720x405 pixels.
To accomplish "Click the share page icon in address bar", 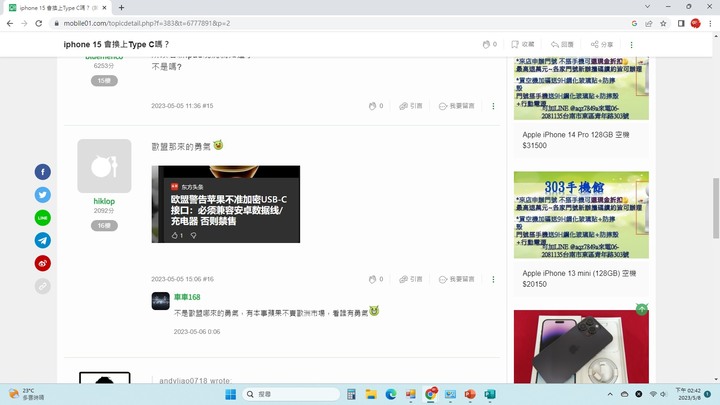I will point(648,23).
